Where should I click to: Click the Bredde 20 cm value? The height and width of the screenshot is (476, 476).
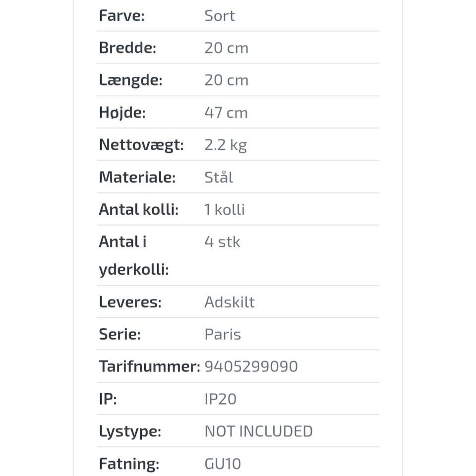click(227, 48)
